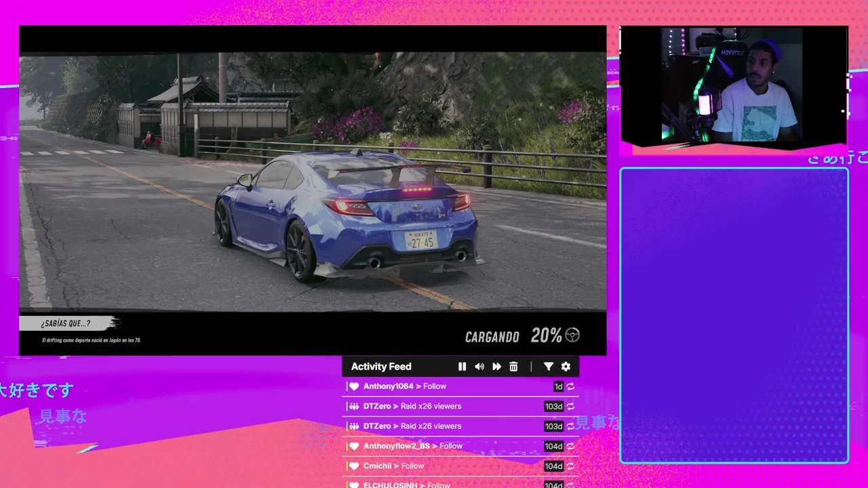This screenshot has width=868, height=488.
Task: Click the heart icon beside Anthony1064
Action: (353, 386)
